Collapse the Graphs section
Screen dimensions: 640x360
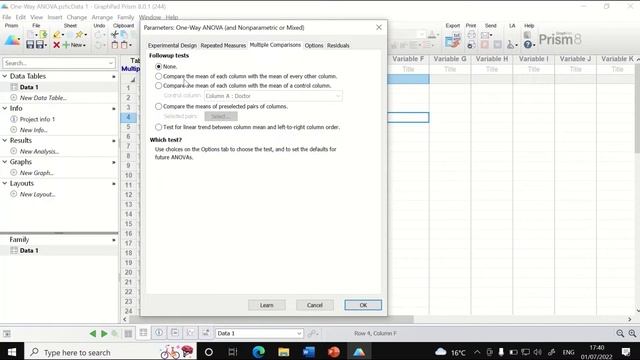5,162
